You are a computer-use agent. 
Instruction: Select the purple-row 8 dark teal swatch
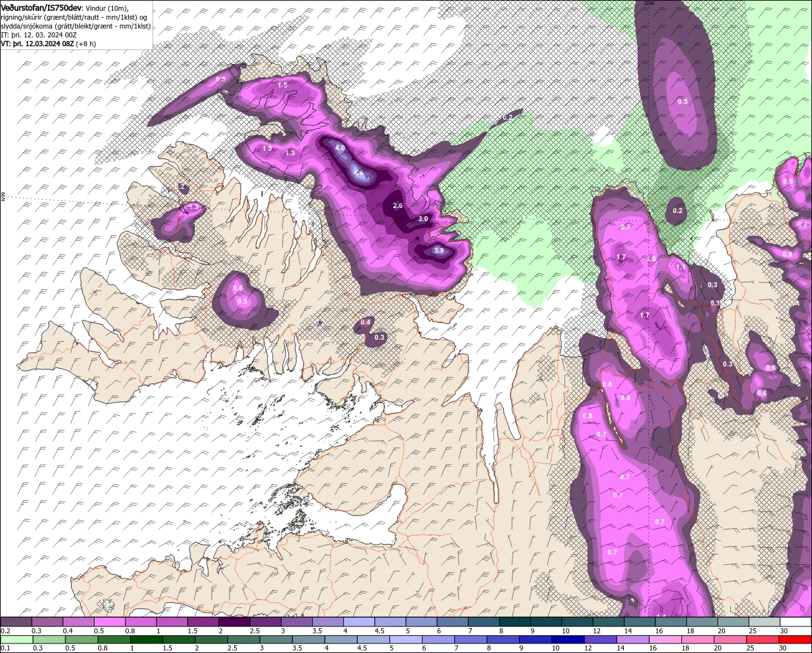(516, 621)
